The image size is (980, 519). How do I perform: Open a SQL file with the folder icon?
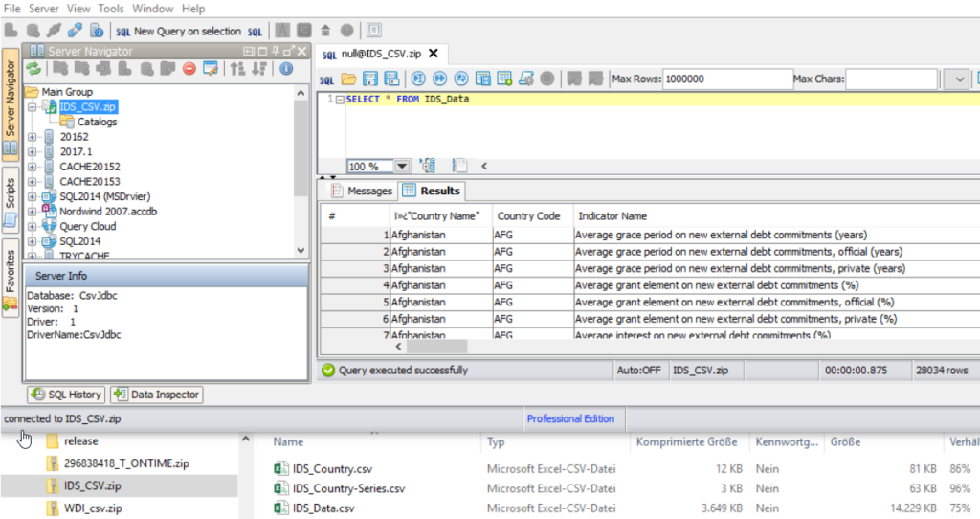[x=348, y=79]
